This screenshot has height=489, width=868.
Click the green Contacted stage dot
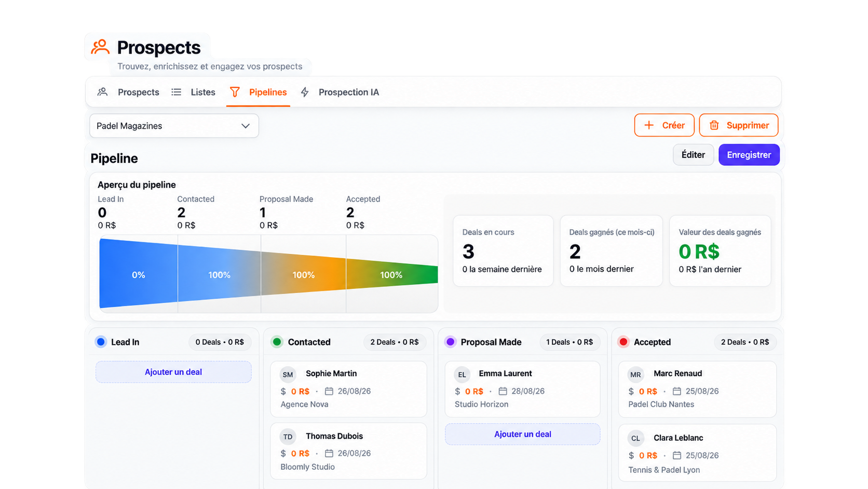277,342
